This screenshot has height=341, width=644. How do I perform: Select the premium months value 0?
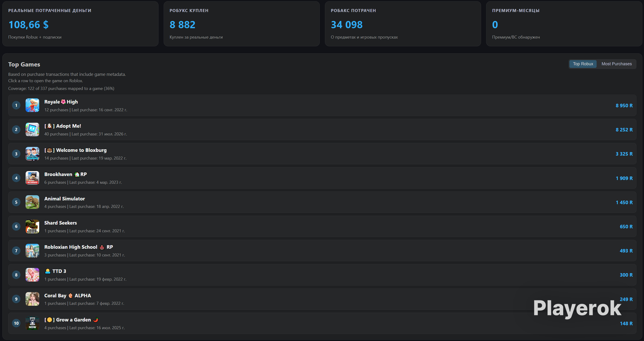495,25
